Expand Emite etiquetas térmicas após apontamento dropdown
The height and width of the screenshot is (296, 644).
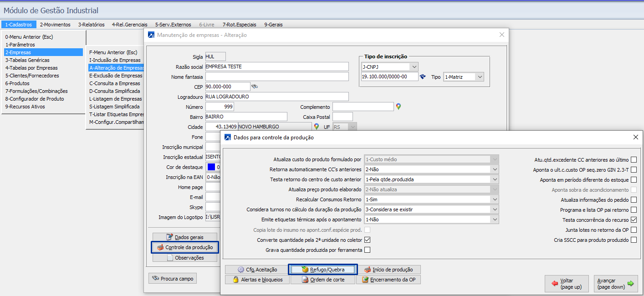(x=495, y=219)
